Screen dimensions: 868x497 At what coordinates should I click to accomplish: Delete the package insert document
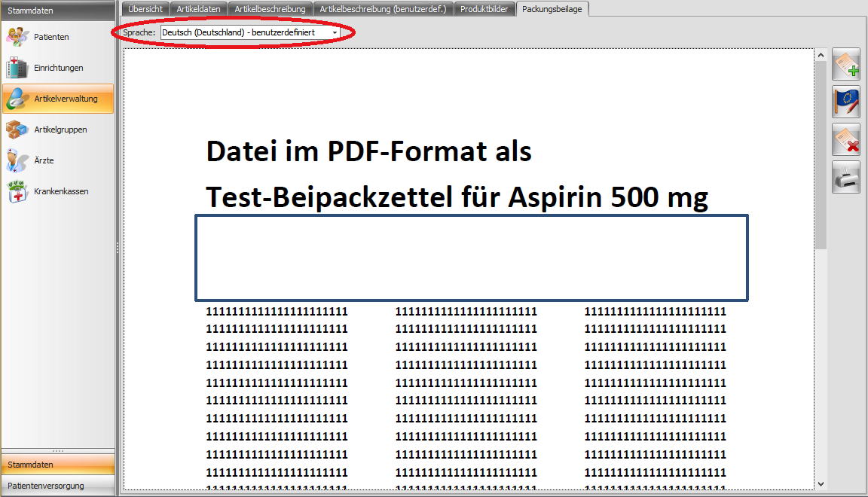[x=846, y=139]
